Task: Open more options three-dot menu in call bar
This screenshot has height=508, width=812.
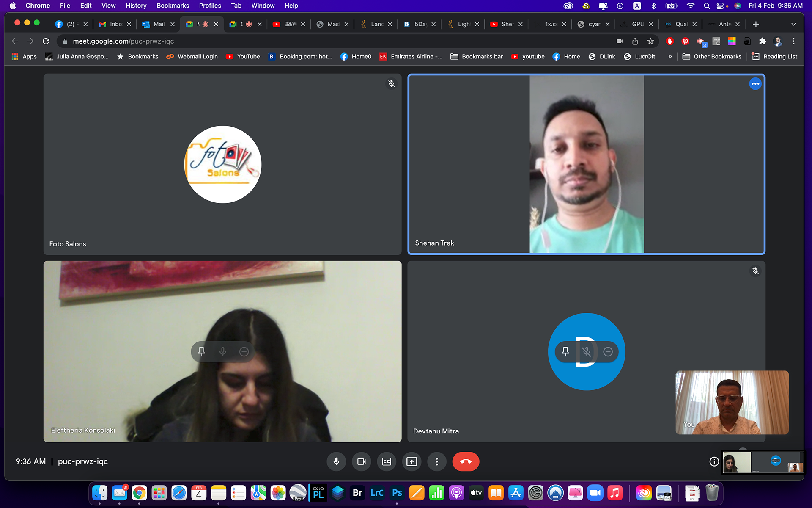Action: coord(437,461)
